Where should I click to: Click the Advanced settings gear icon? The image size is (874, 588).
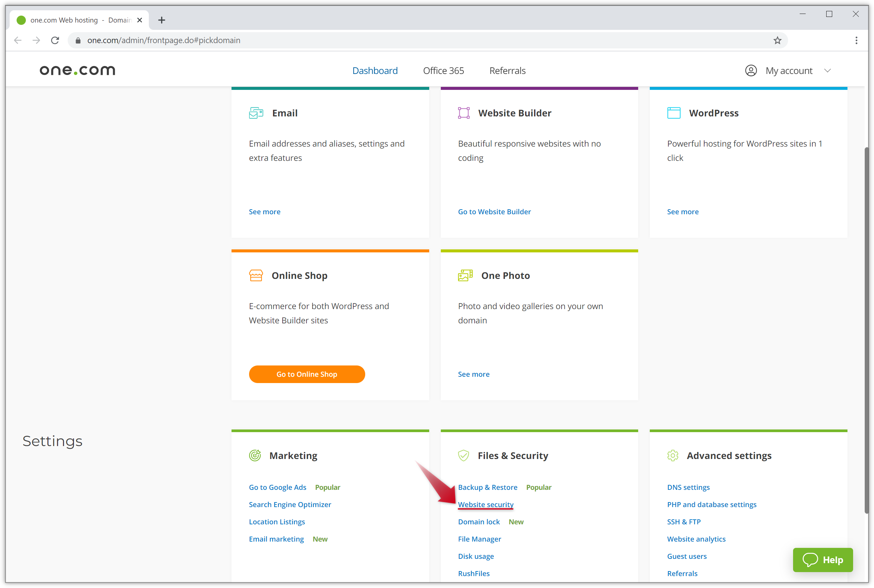click(x=673, y=455)
